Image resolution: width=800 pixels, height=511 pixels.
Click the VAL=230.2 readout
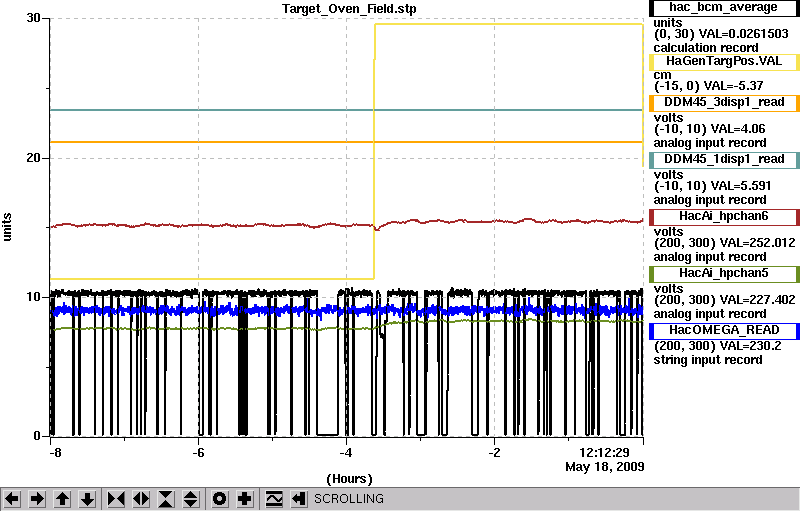(x=751, y=347)
